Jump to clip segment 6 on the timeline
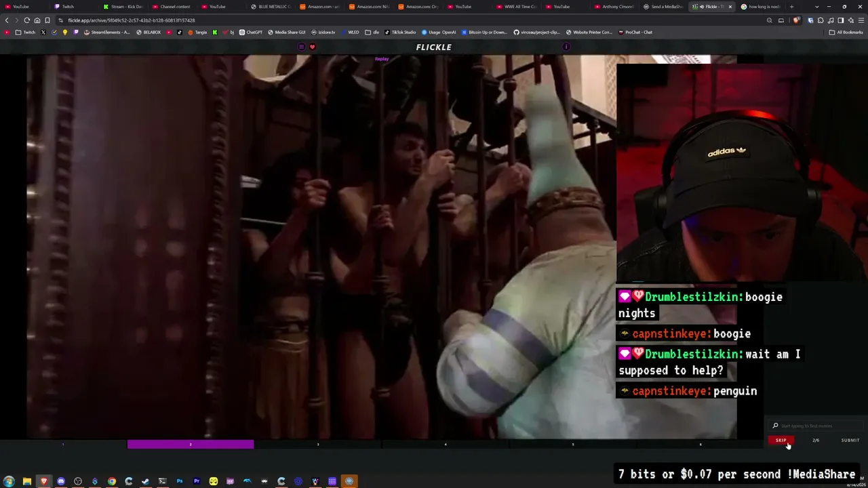This screenshot has height=488, width=868. [701, 445]
